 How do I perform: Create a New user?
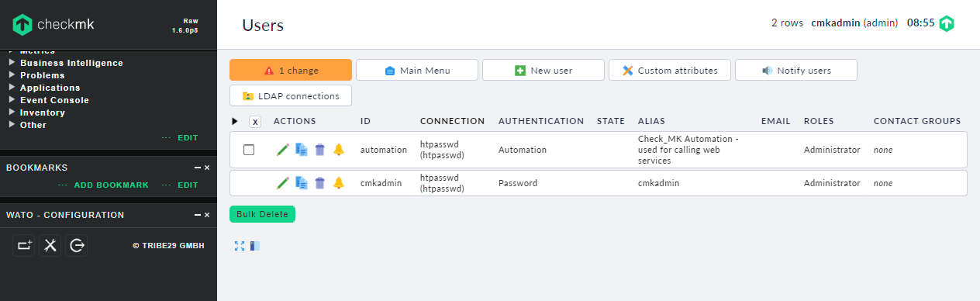pyautogui.click(x=543, y=70)
